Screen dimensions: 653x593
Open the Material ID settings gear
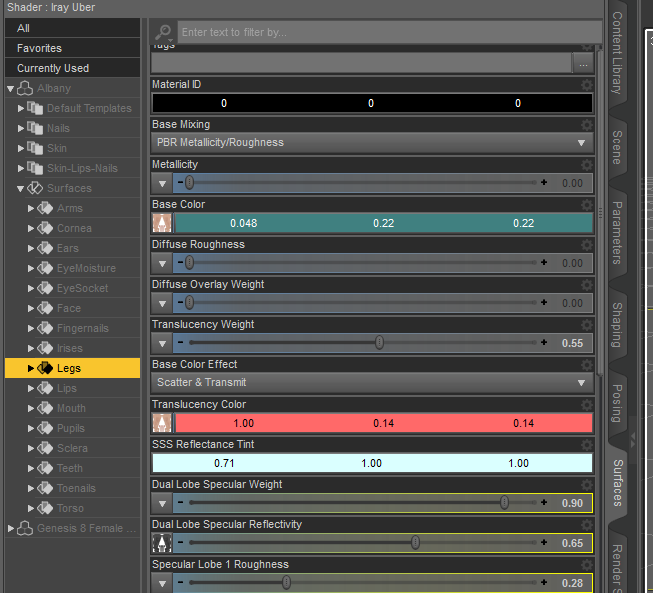click(x=587, y=85)
